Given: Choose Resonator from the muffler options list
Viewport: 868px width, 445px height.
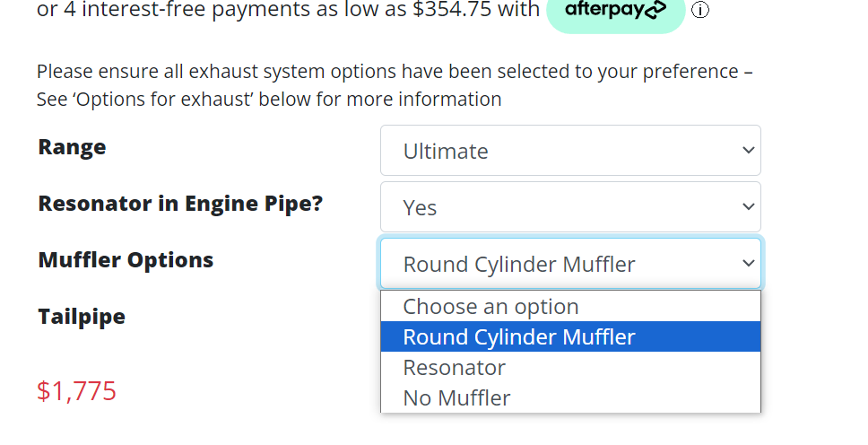Looking at the screenshot, I should pos(455,368).
